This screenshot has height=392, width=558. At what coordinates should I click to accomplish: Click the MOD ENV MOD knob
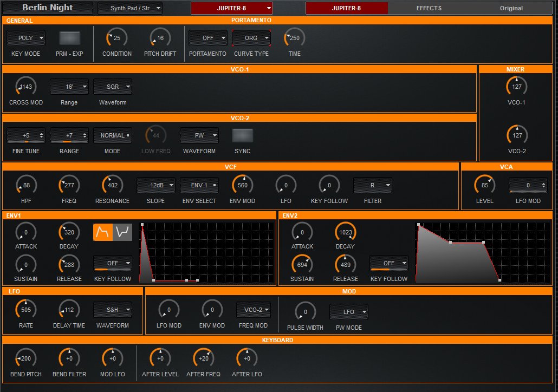(212, 310)
